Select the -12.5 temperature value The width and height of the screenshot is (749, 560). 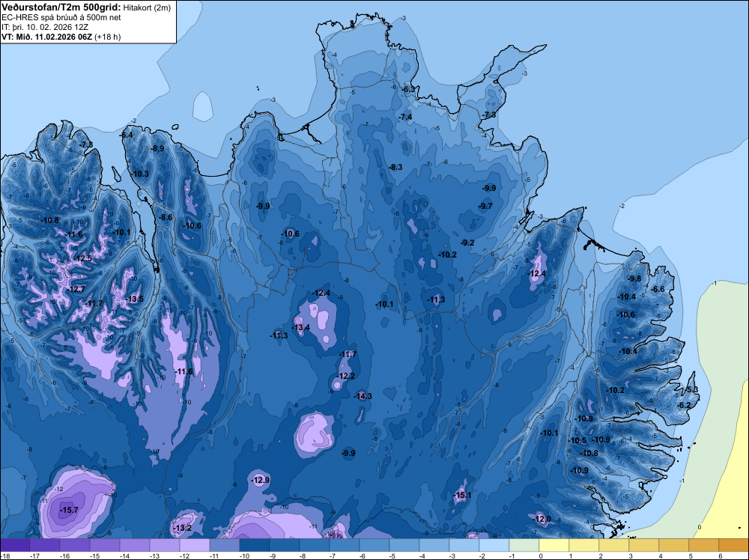point(82,259)
